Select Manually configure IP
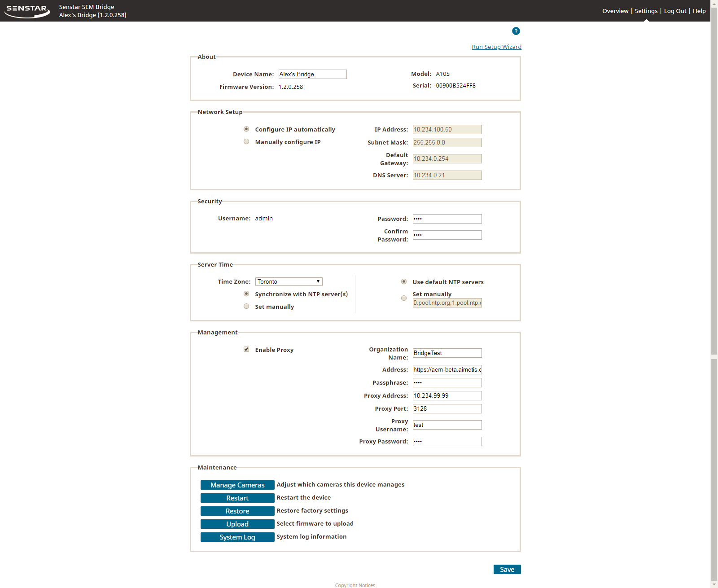 246,141
